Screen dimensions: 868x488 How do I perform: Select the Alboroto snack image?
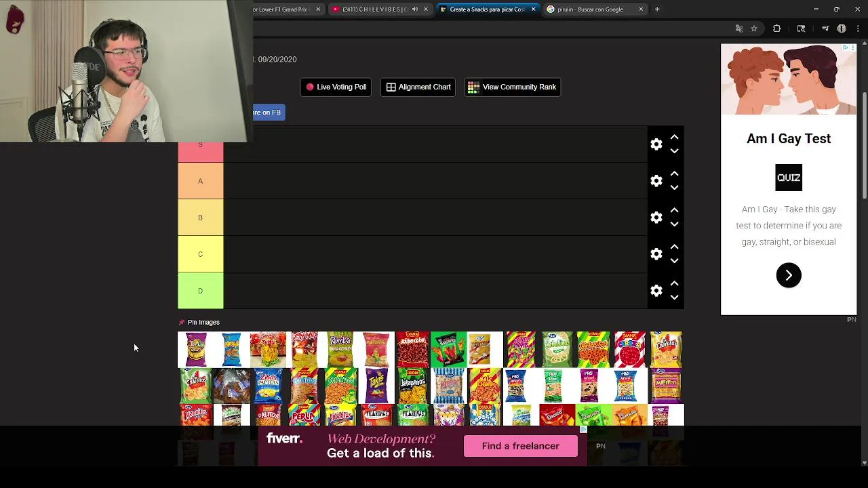click(413, 349)
